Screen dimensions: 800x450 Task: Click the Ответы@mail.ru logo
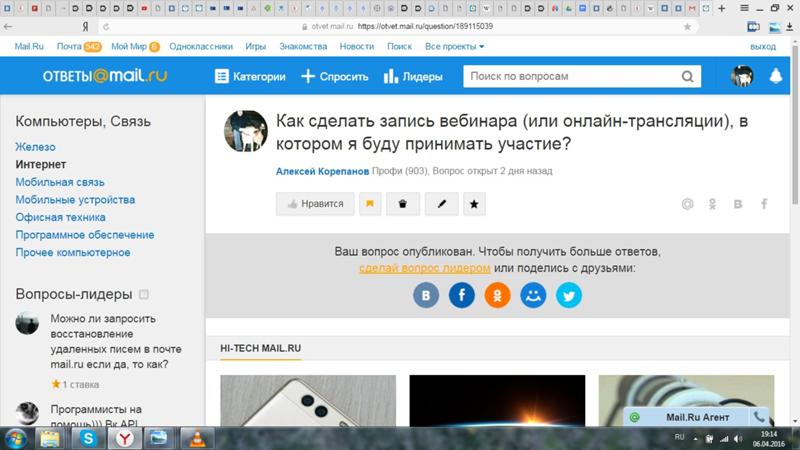[x=105, y=76]
